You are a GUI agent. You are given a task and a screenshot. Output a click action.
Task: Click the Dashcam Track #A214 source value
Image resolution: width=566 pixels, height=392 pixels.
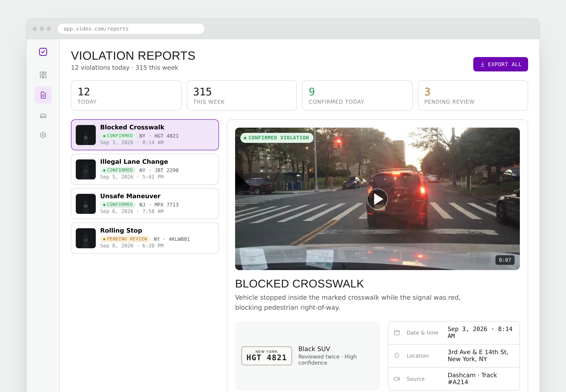pos(472,379)
